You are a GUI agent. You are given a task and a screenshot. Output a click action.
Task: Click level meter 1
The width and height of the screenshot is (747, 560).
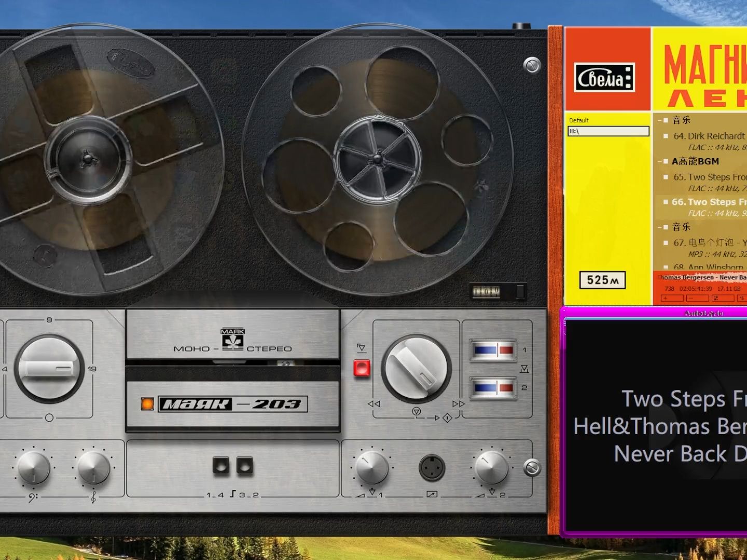click(493, 351)
